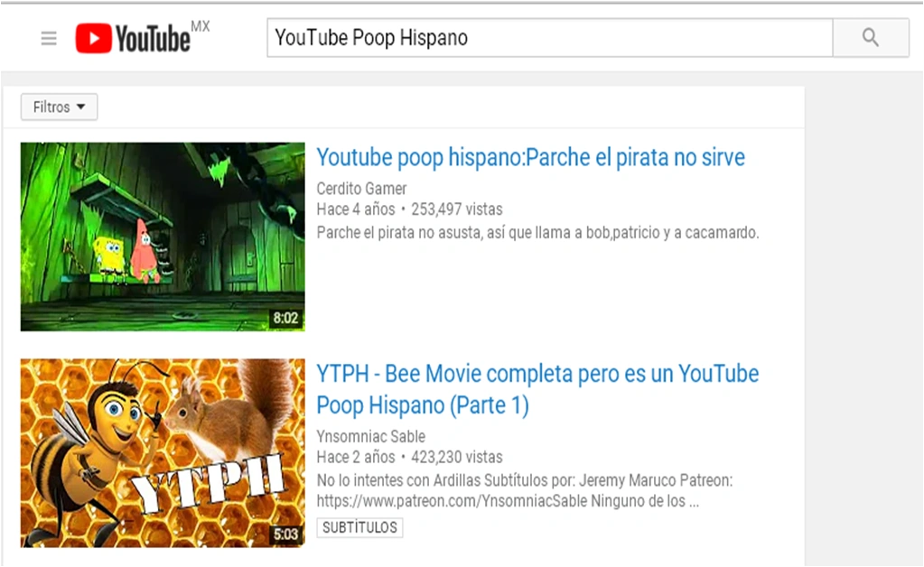Click 'Hace 4 años • 253,497 vistas' text
The width and height of the screenshot is (924, 567).
pyautogui.click(x=409, y=209)
